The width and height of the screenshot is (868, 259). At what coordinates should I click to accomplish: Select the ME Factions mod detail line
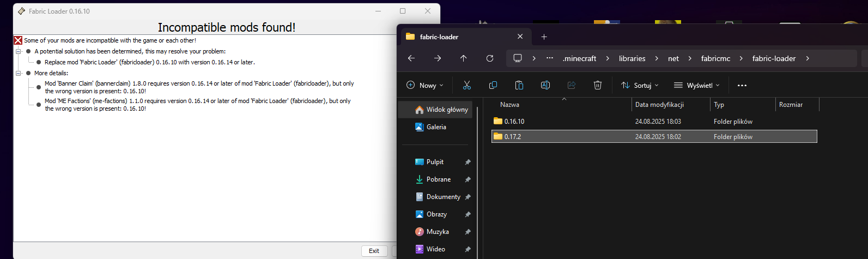pyautogui.click(x=198, y=105)
